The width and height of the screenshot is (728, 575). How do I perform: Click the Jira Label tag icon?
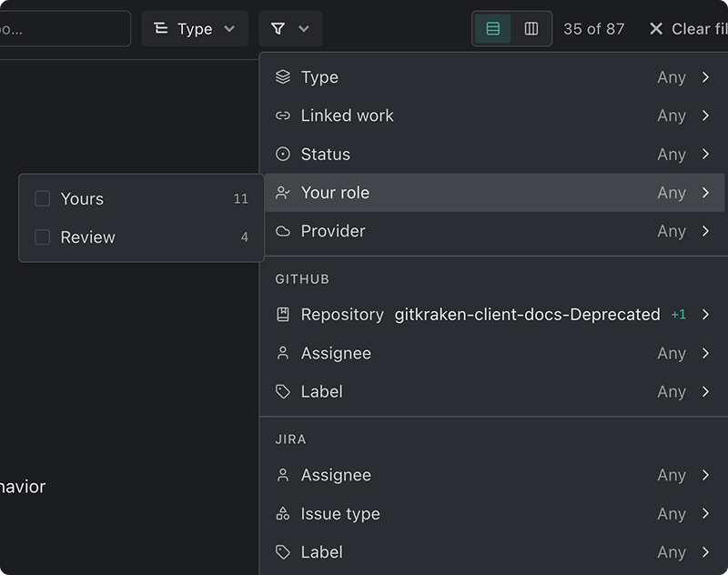[283, 552]
